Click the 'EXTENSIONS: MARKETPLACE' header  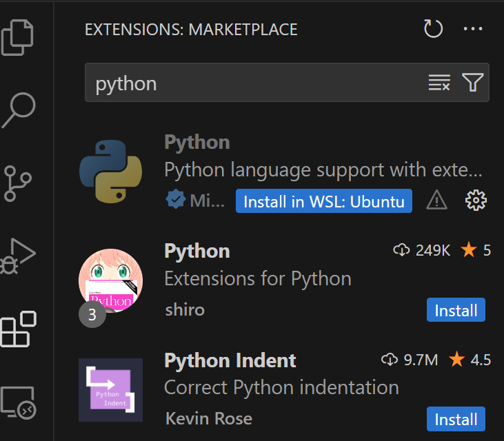[x=191, y=30]
